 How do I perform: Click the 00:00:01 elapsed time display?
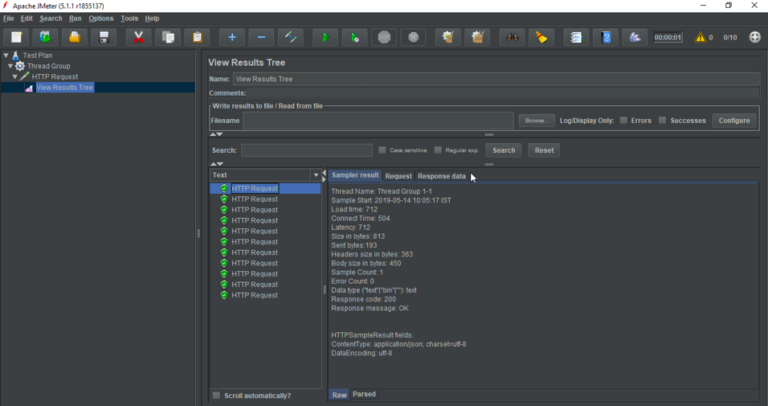(668, 38)
